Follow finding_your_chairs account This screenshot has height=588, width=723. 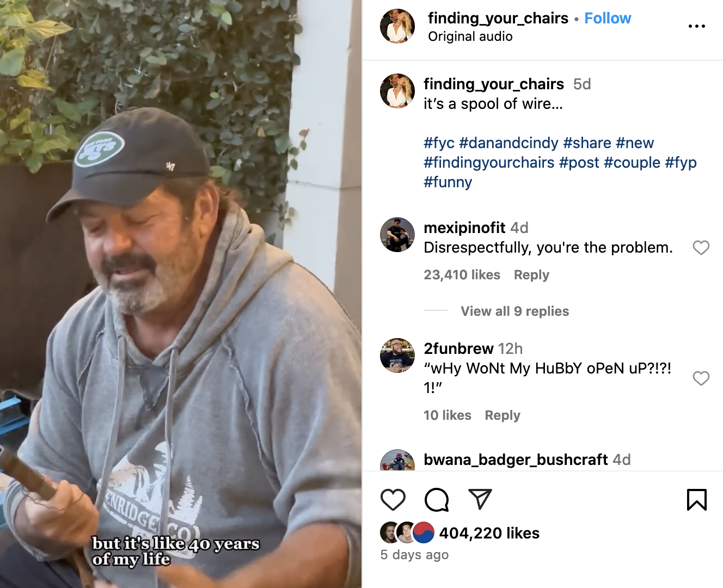tap(608, 19)
